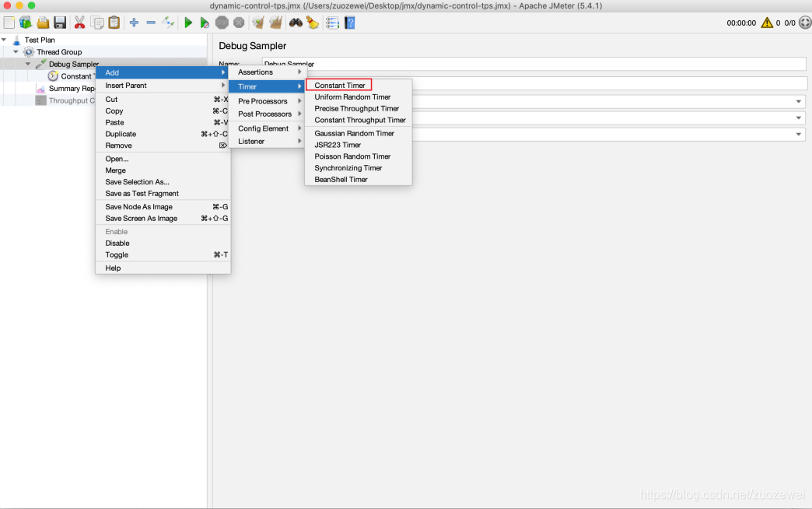This screenshot has height=509, width=812.
Task: Add a Precise Throughput Timer
Action: tap(359, 108)
